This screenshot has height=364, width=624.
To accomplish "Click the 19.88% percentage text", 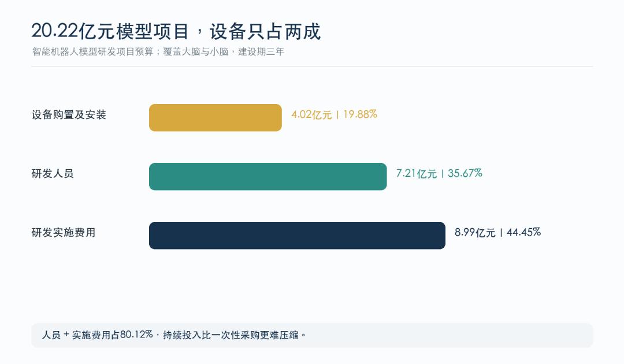I will pyautogui.click(x=360, y=114).
